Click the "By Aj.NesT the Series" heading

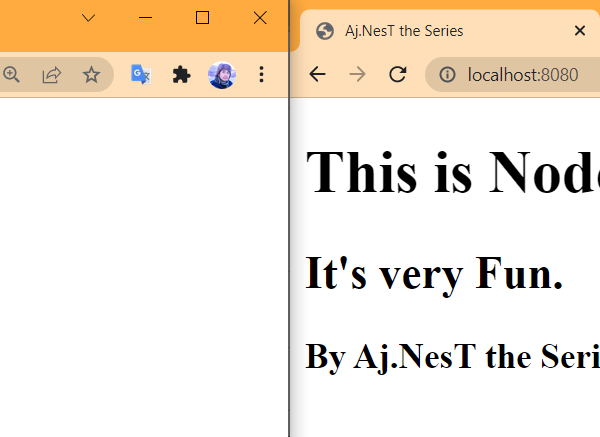pyautogui.click(x=452, y=355)
